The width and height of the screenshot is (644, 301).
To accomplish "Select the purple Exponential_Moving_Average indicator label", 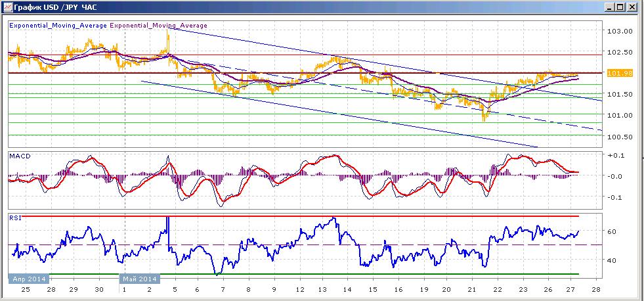I will coord(158,26).
